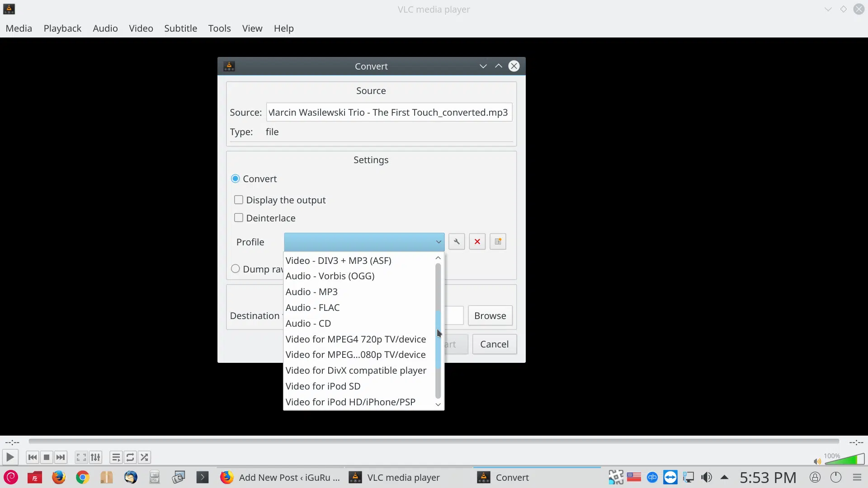
Task: Delete selected profile with red X
Action: [477, 242]
